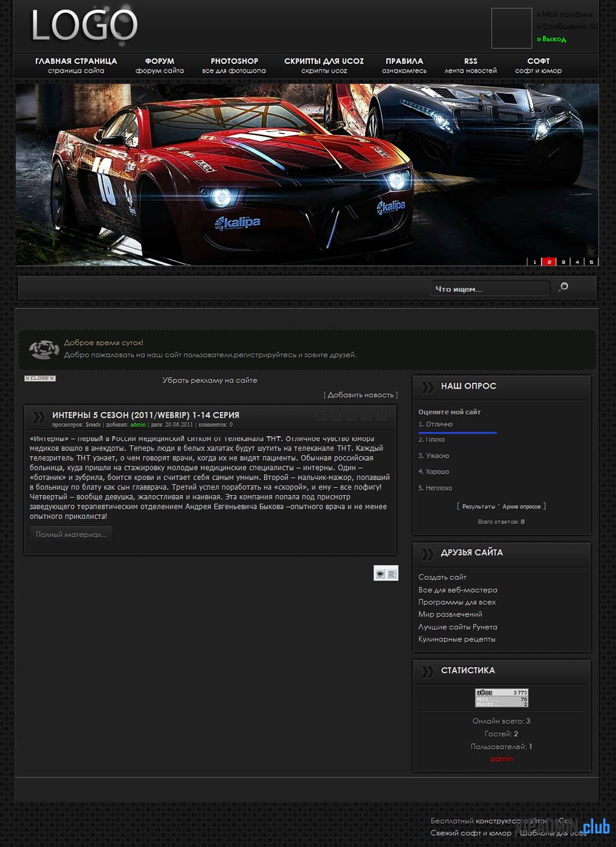Close the ad via X CLOSE X button
This screenshot has width=616, height=847.
pos(40,378)
